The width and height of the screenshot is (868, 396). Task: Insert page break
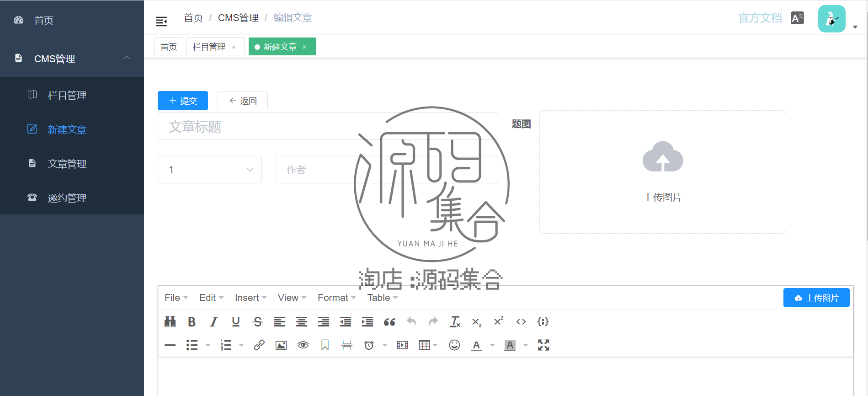(x=347, y=345)
